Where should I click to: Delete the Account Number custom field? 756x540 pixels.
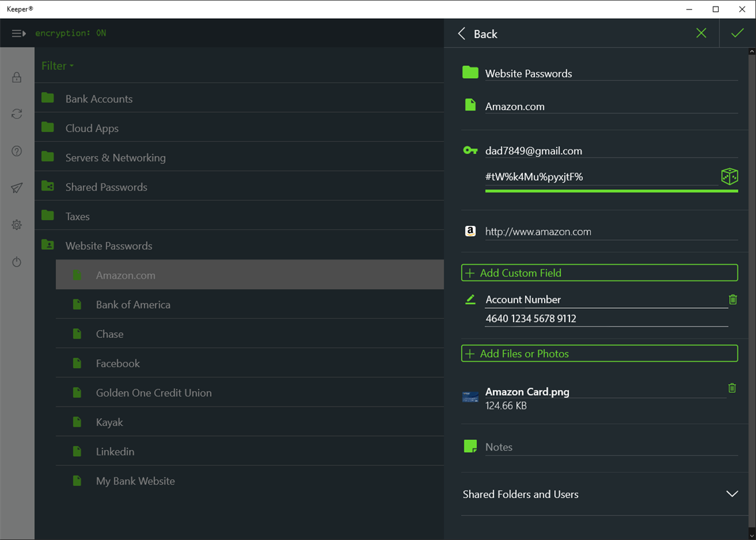(733, 300)
